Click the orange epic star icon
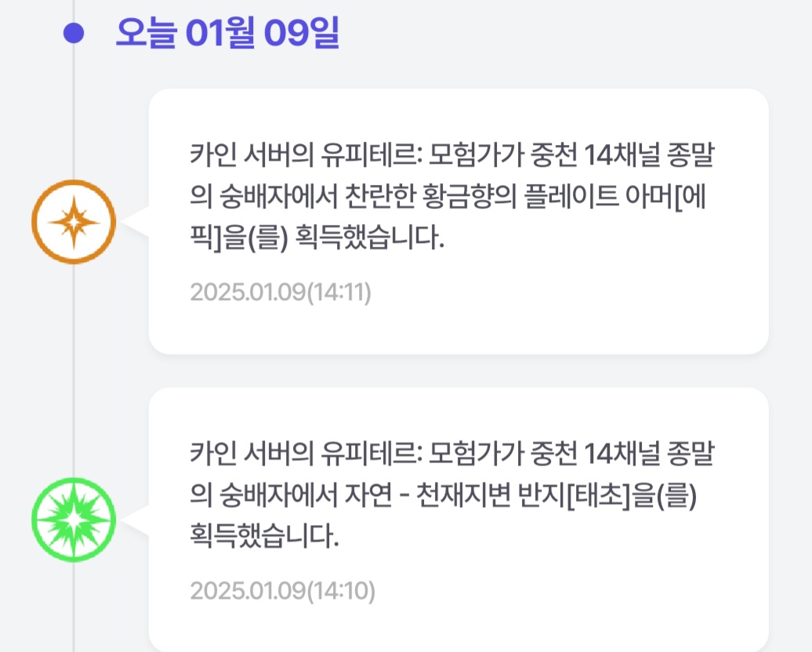The height and width of the screenshot is (652, 812). pyautogui.click(x=74, y=222)
